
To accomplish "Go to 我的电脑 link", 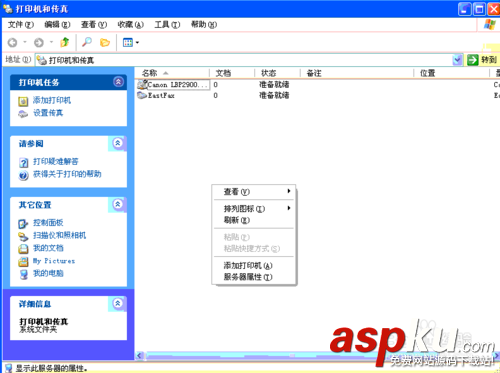I will pos(48,273).
